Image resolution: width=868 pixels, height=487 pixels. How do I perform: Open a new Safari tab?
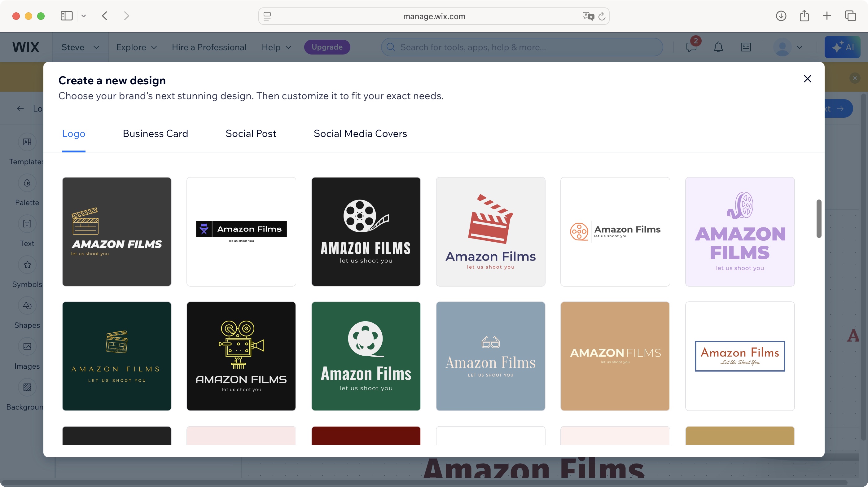pos(826,16)
